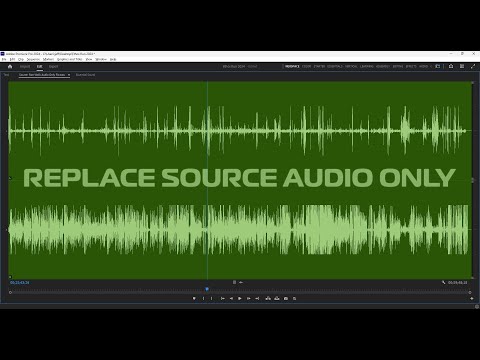480x360 pixels.
Task: Step forward one frame
Action: [x=248, y=298]
